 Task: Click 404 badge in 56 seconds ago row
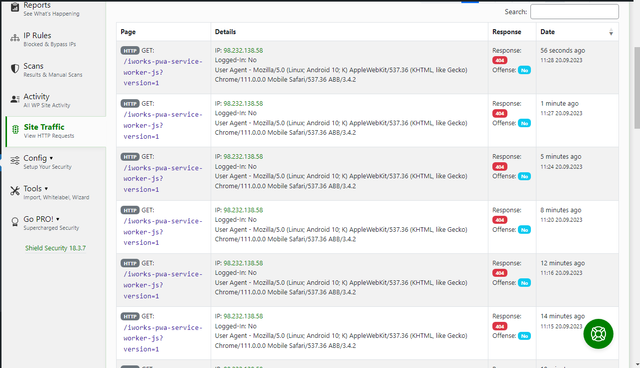pos(500,60)
